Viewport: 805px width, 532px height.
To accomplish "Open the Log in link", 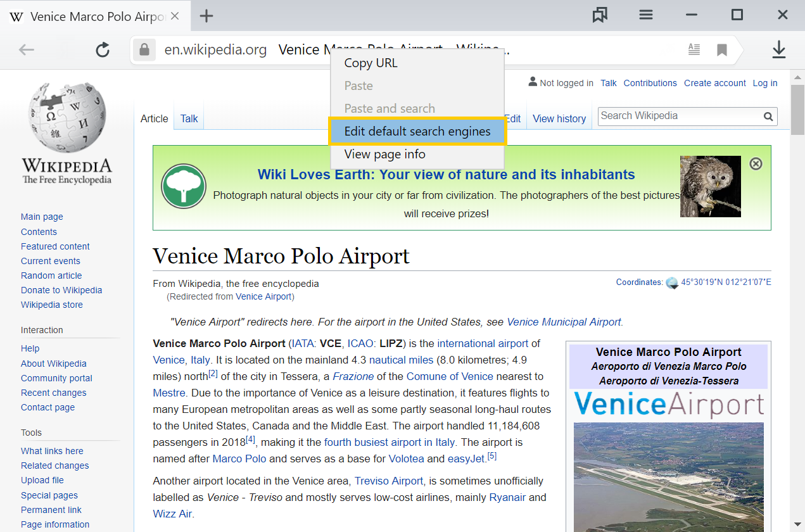I will 765,83.
